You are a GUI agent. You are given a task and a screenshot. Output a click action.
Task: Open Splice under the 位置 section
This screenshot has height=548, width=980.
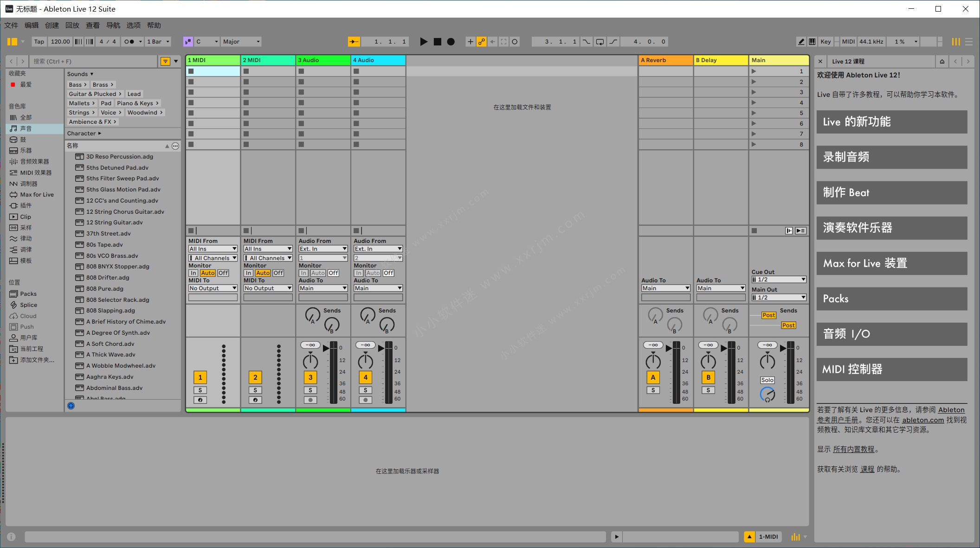(29, 305)
